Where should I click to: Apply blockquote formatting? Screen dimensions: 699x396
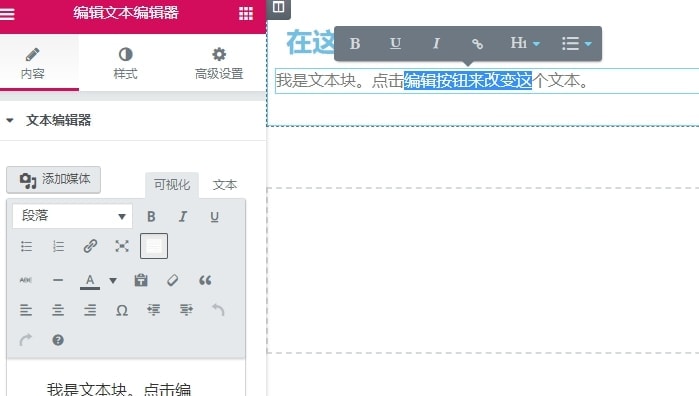[x=205, y=280]
